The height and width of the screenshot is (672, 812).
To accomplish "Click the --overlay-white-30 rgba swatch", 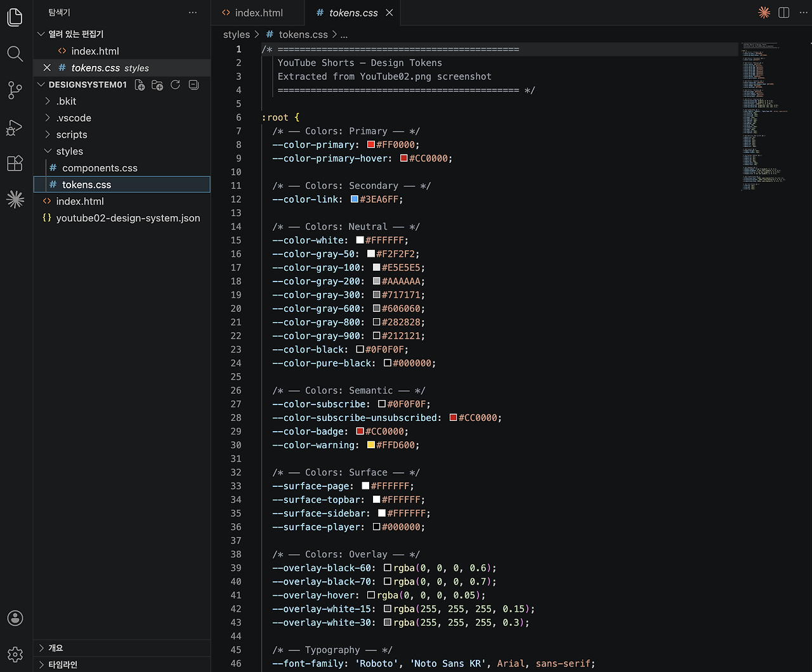I will pyautogui.click(x=388, y=623).
